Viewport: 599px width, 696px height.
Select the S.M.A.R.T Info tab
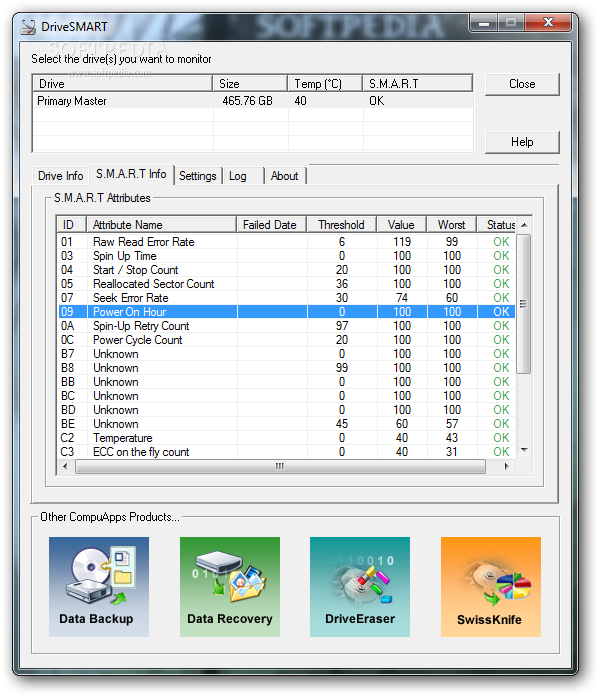pyautogui.click(x=131, y=174)
